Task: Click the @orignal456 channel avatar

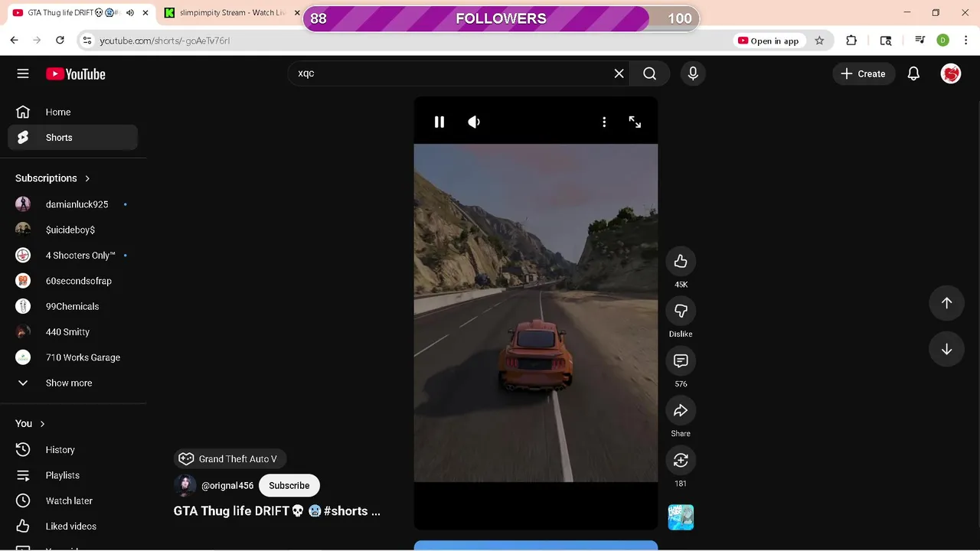Action: (x=185, y=485)
